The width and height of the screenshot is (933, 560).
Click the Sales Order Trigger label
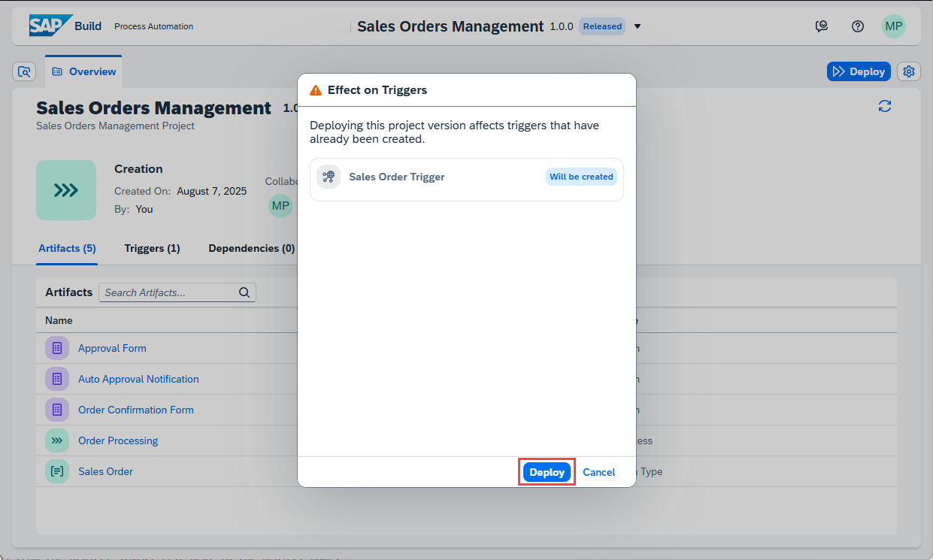[397, 177]
